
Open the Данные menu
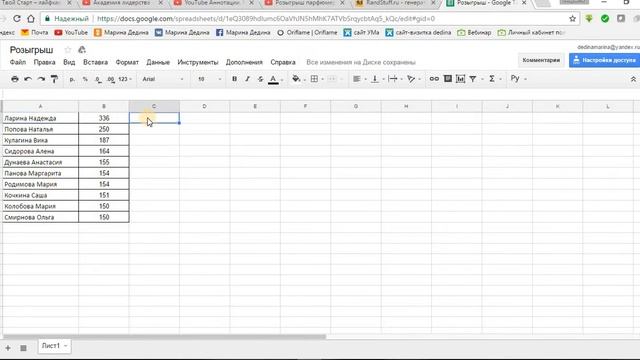[158, 62]
